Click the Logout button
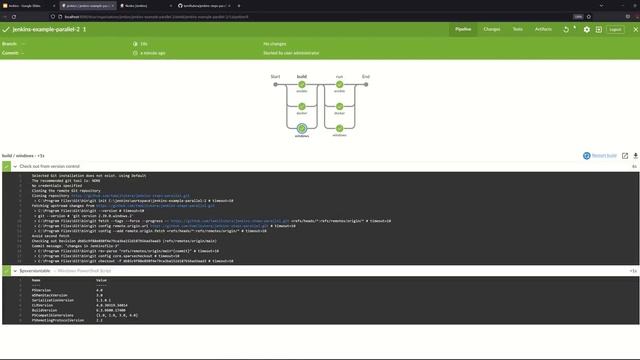This screenshot has width=640, height=360. 615,29
